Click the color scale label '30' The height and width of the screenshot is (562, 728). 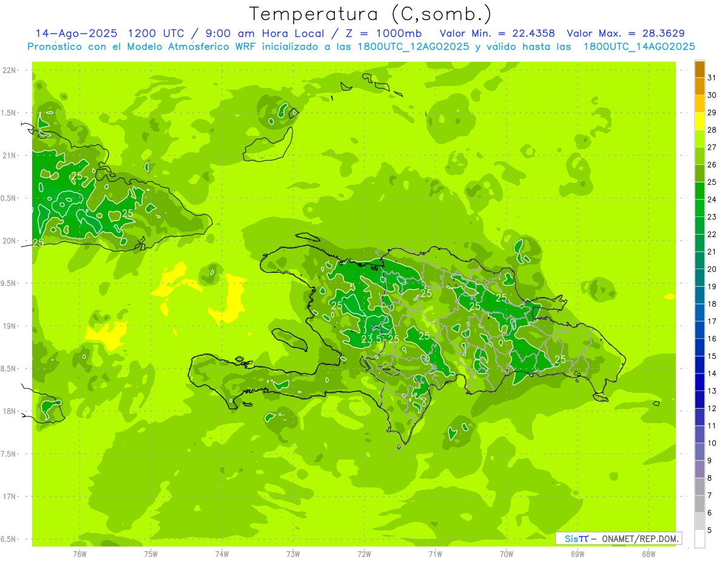712,95
